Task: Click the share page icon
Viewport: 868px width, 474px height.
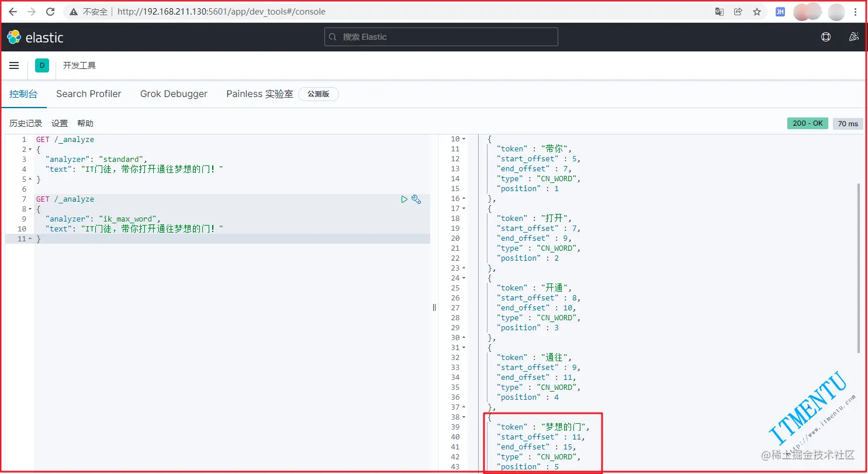Action: tap(738, 12)
